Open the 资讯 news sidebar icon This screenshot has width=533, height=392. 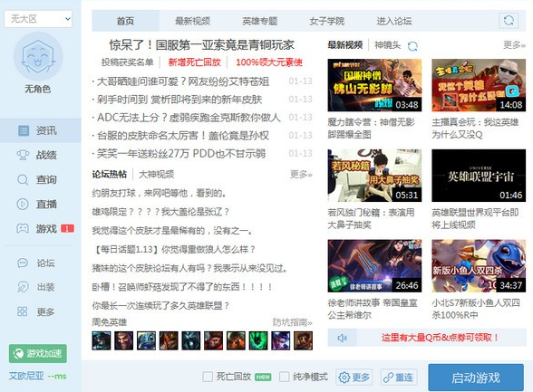pos(24,130)
